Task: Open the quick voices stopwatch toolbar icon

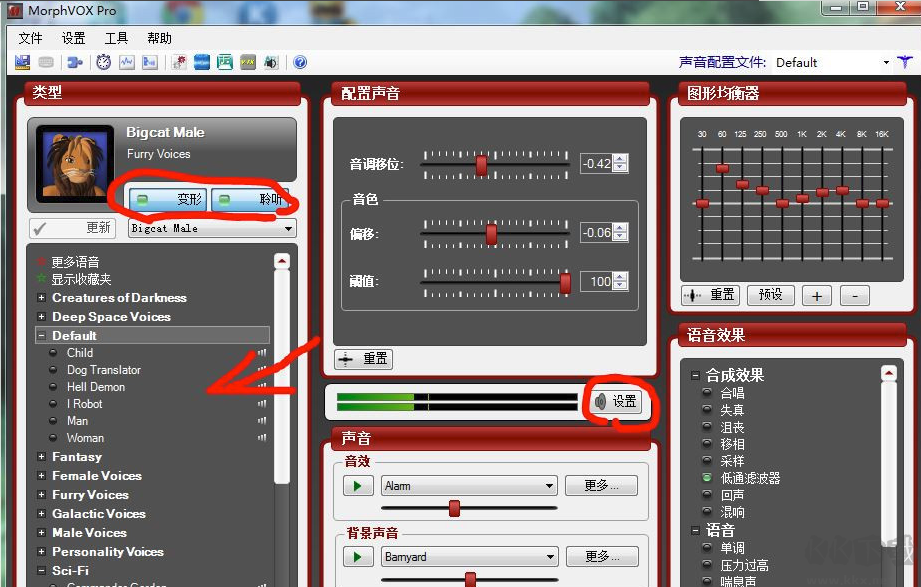Action: [x=103, y=62]
